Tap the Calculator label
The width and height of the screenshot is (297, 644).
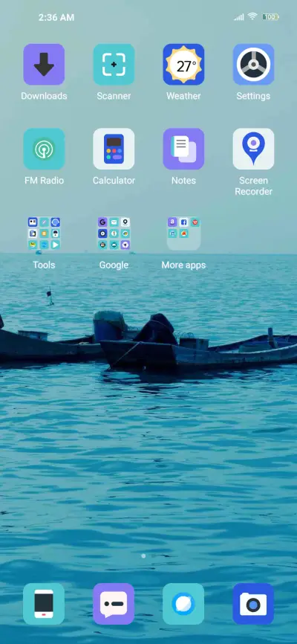click(114, 181)
